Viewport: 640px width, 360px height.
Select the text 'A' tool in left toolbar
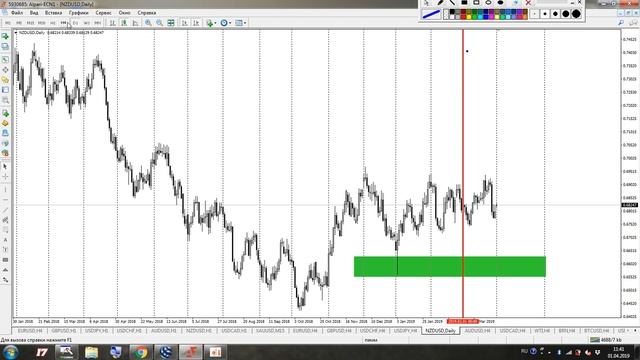point(5,240)
